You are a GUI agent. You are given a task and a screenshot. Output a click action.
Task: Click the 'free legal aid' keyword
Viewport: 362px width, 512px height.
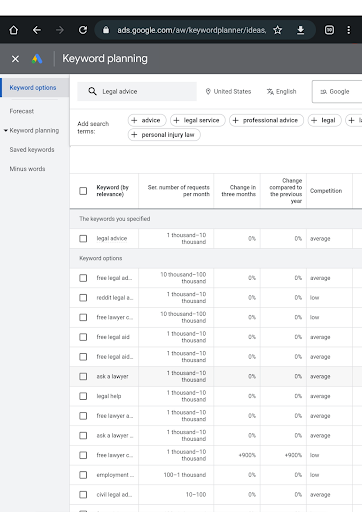coord(113,337)
